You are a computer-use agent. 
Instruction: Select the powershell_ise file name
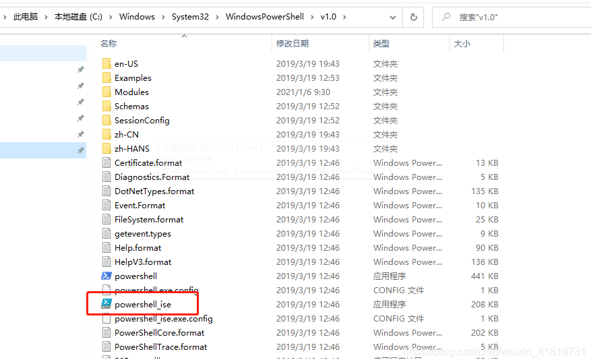143,305
